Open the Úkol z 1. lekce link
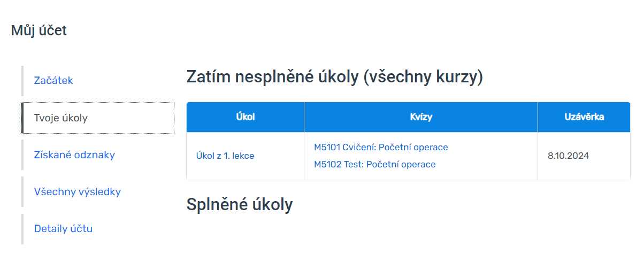 coord(225,156)
